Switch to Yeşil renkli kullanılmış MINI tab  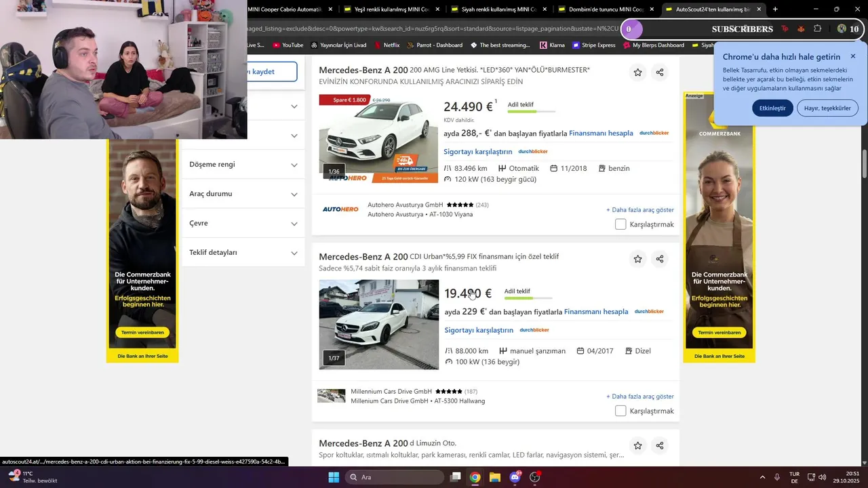tap(392, 9)
